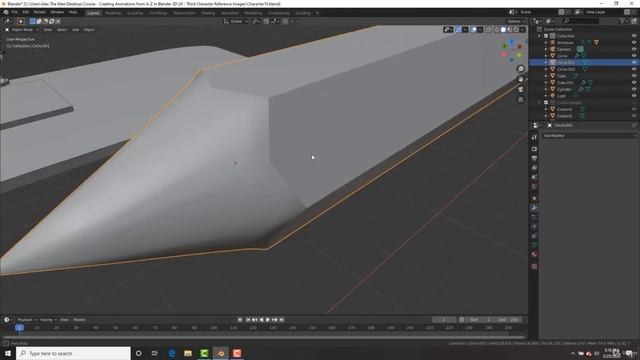Open the viewport Options dropdown
Screen dimensions: 640x360
click(x=516, y=21)
